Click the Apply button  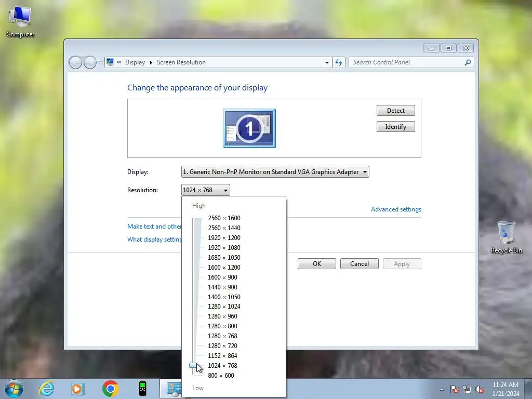[x=402, y=264]
